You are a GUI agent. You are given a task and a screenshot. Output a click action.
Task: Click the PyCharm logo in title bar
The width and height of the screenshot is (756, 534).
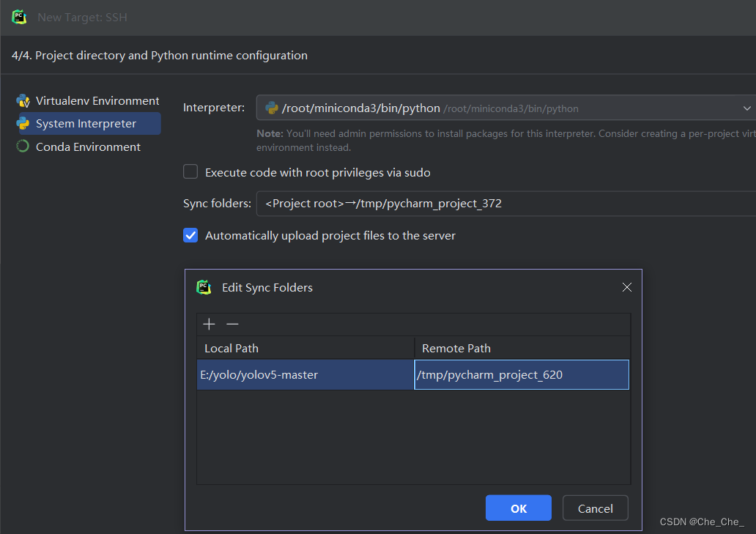[x=19, y=17]
